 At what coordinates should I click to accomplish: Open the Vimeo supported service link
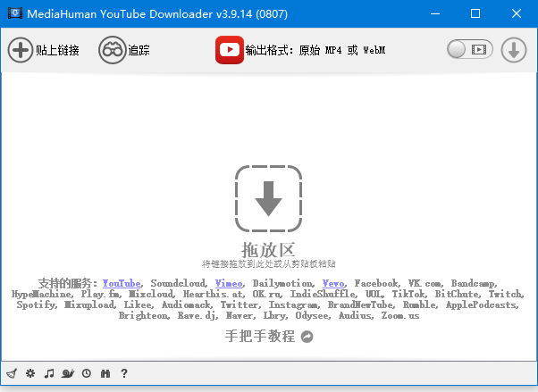pyautogui.click(x=229, y=283)
